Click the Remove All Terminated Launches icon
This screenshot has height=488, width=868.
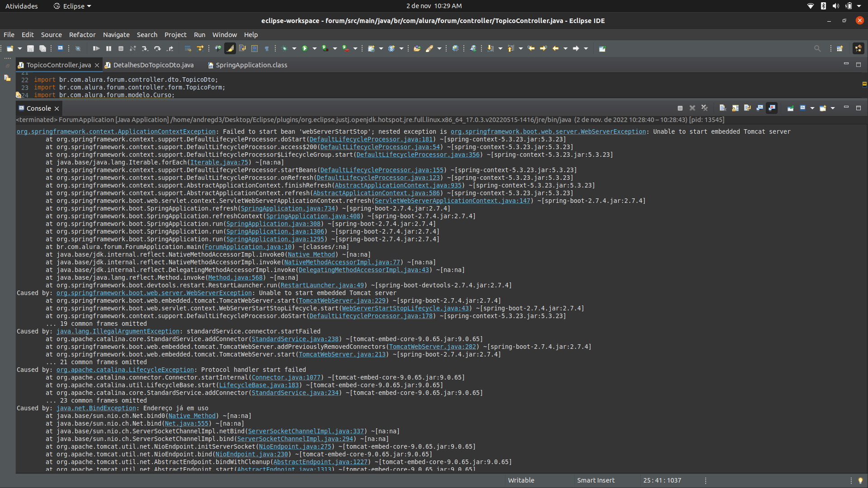pyautogui.click(x=704, y=108)
